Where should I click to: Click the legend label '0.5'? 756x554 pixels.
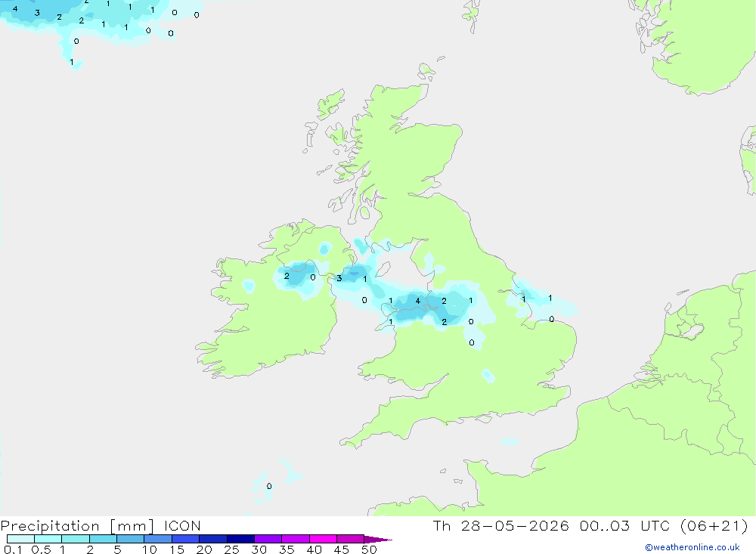[41, 549]
